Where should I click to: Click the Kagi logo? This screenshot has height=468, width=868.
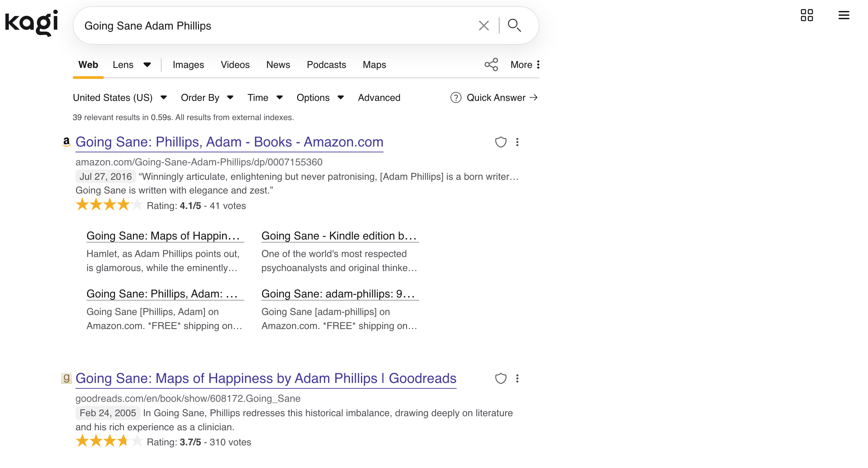32,23
